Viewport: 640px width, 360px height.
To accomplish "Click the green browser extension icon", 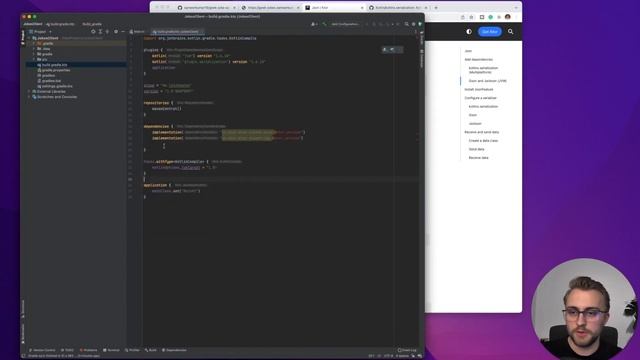I will (x=491, y=17).
